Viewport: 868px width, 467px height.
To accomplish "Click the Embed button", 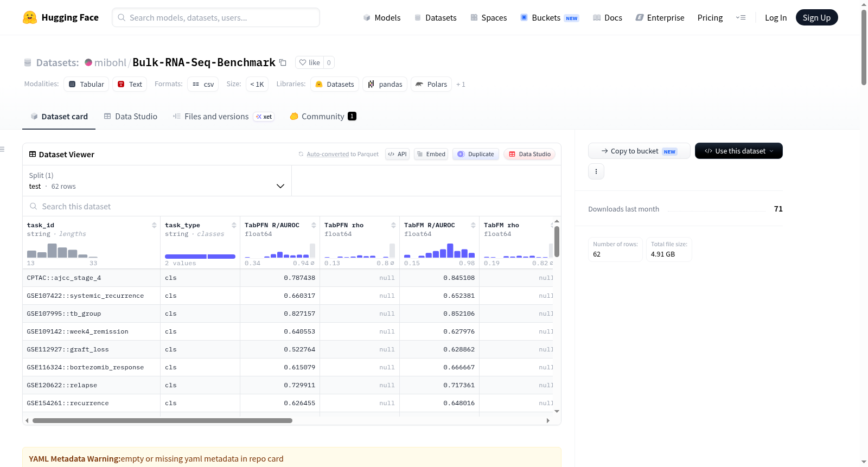I will point(431,154).
